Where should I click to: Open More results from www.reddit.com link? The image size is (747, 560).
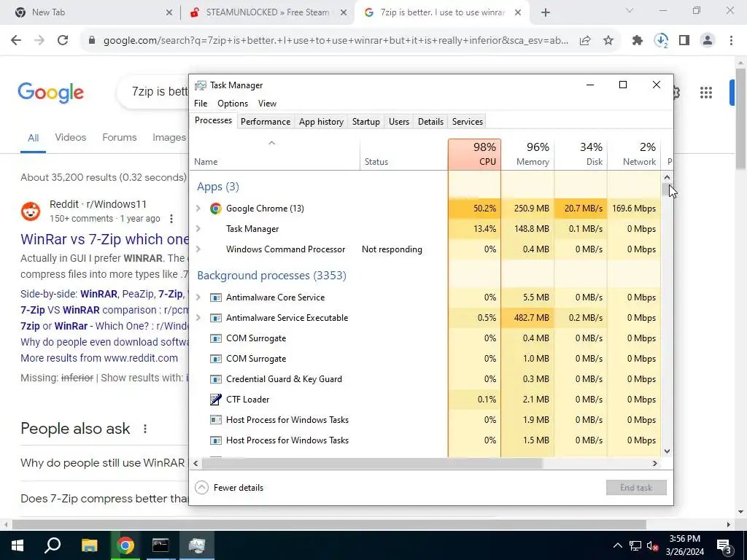(x=99, y=358)
